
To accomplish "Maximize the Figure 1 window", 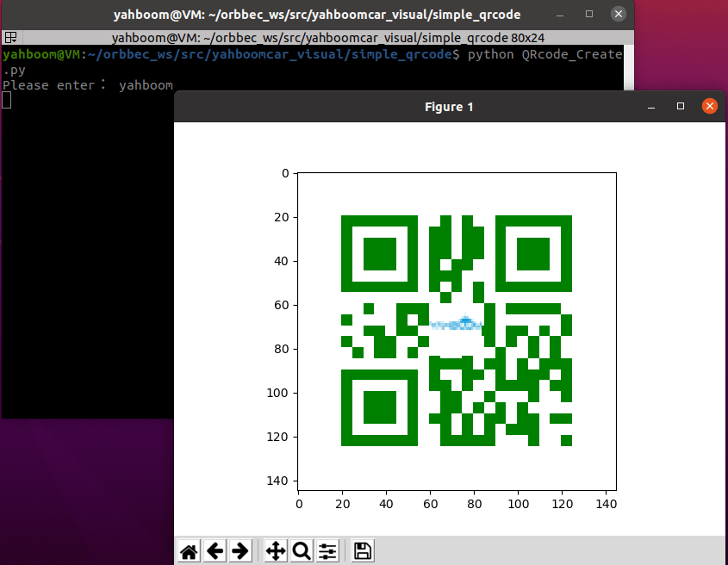I will click(x=681, y=106).
